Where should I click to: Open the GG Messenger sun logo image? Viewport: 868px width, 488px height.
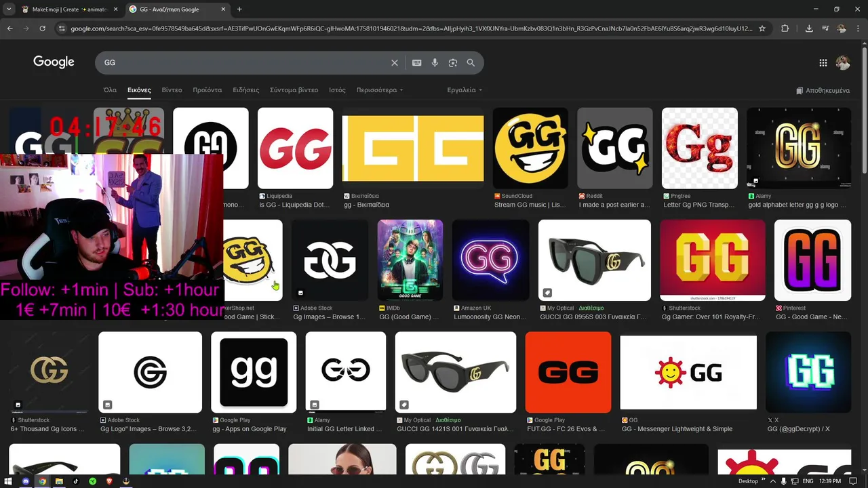pyautogui.click(x=688, y=372)
